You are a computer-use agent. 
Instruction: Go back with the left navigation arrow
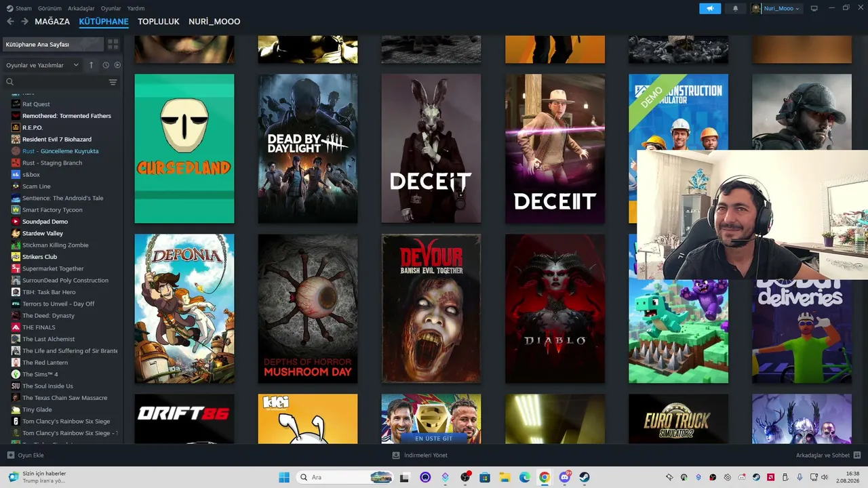coord(10,22)
